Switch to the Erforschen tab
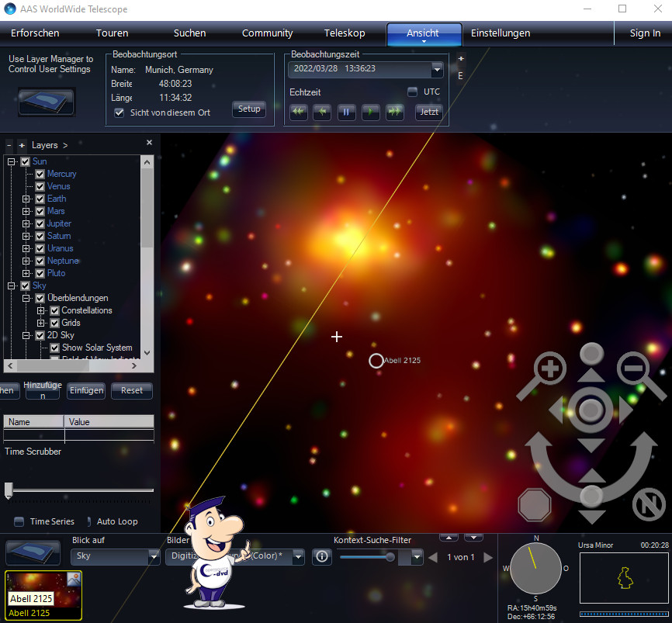This screenshot has height=623, width=672. (35, 33)
